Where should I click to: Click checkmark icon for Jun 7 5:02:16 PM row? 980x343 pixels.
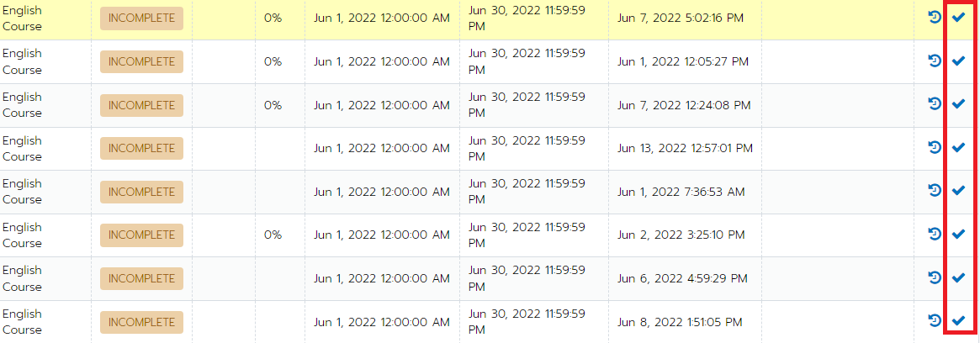[x=958, y=18]
